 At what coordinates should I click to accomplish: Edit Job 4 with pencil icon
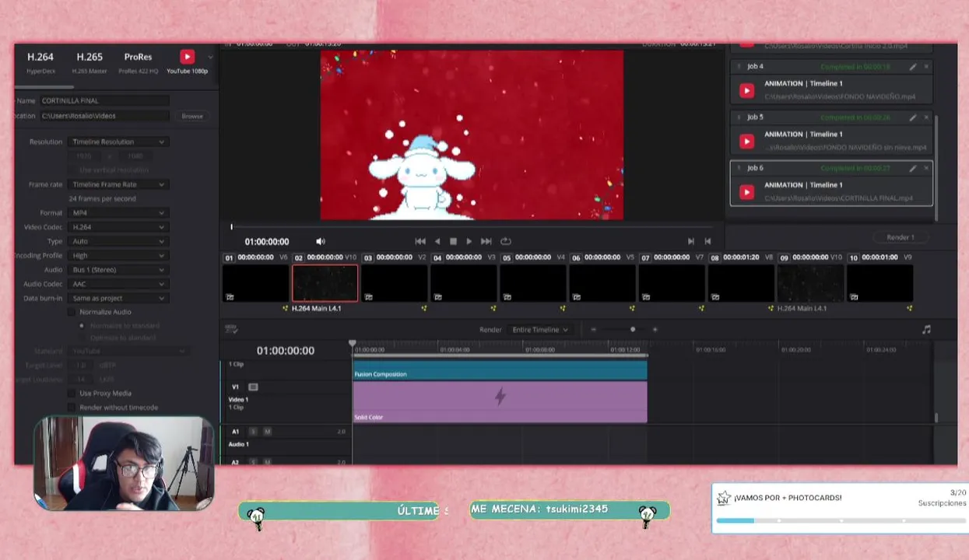tap(913, 67)
